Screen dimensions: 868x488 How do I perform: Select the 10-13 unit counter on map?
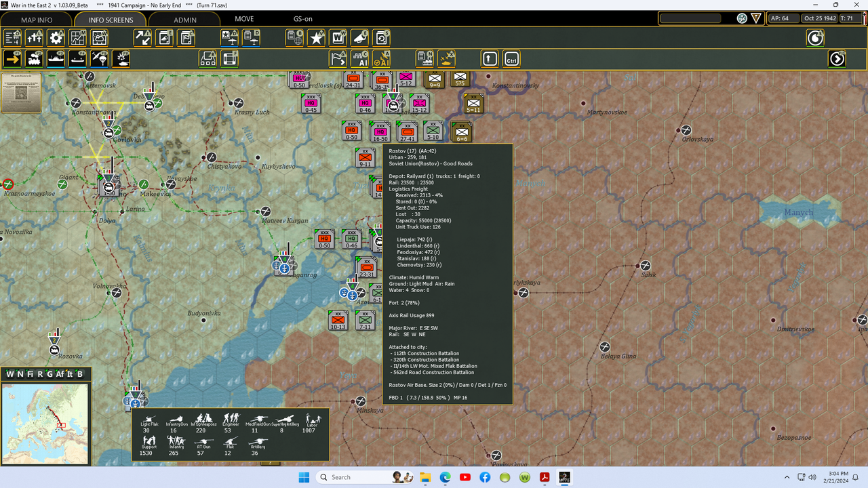pos(338,321)
